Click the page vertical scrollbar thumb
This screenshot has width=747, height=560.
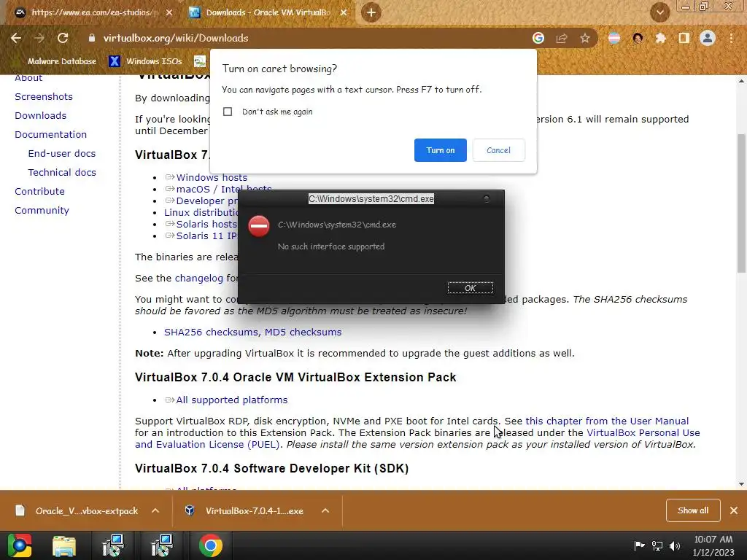click(741, 203)
